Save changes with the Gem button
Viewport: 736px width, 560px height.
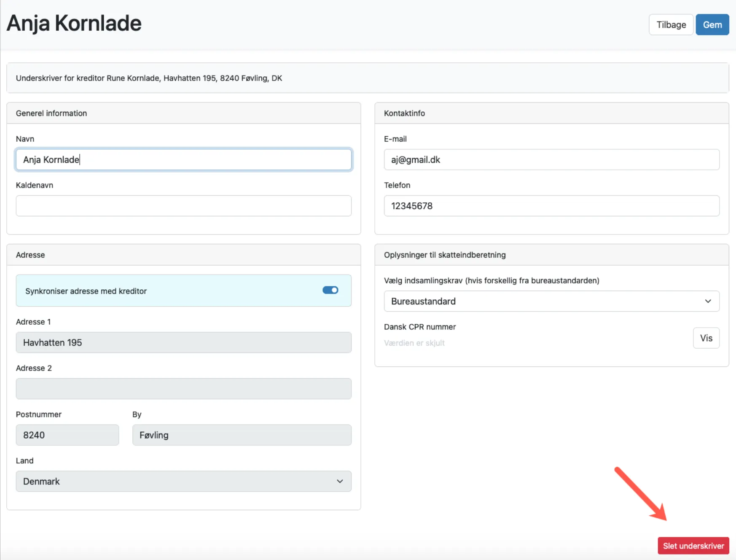(x=712, y=25)
